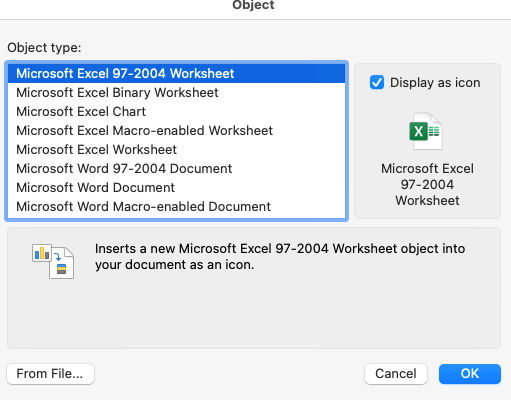511x400 pixels.
Task: Select Microsoft Excel Binary Worksheet
Action: 176,92
